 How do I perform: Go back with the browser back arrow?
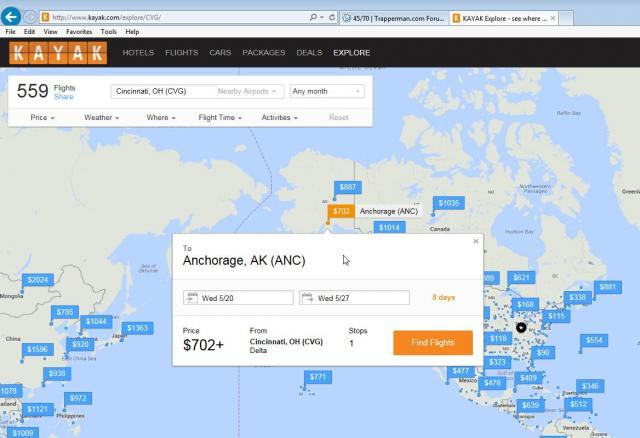point(11,17)
